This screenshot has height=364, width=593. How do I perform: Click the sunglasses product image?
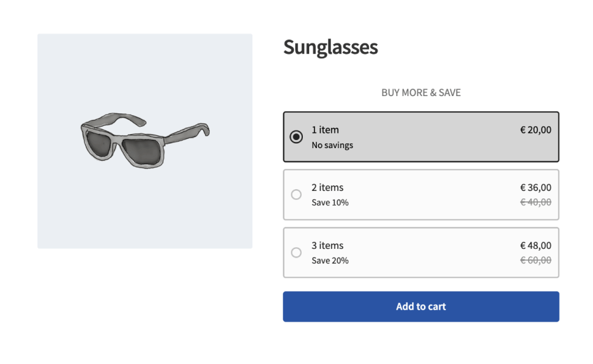(x=145, y=141)
